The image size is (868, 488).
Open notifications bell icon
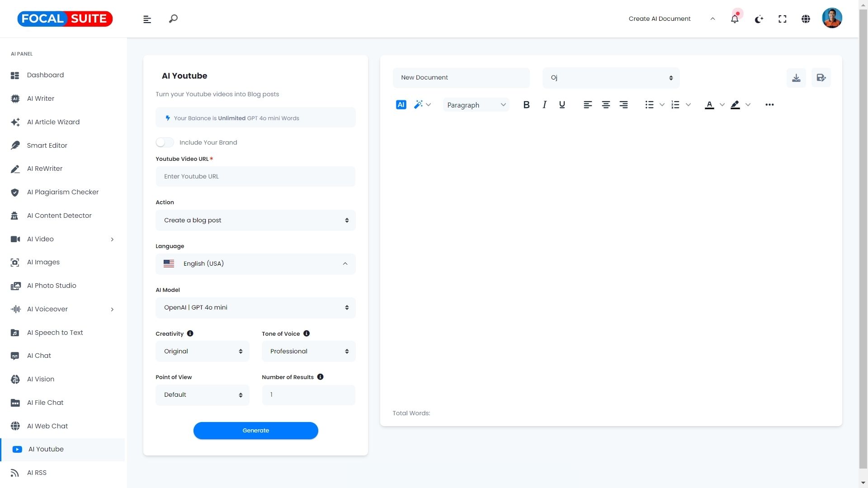735,19
